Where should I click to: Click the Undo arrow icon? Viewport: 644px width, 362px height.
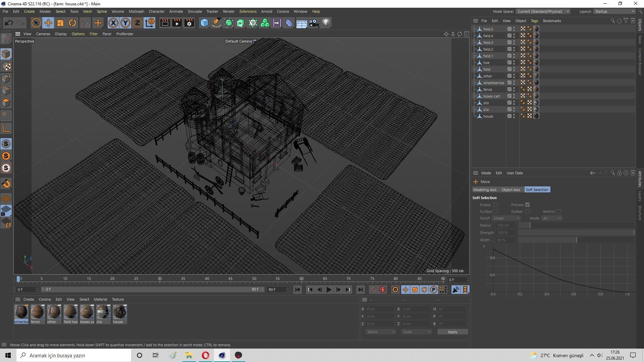[x=9, y=23]
